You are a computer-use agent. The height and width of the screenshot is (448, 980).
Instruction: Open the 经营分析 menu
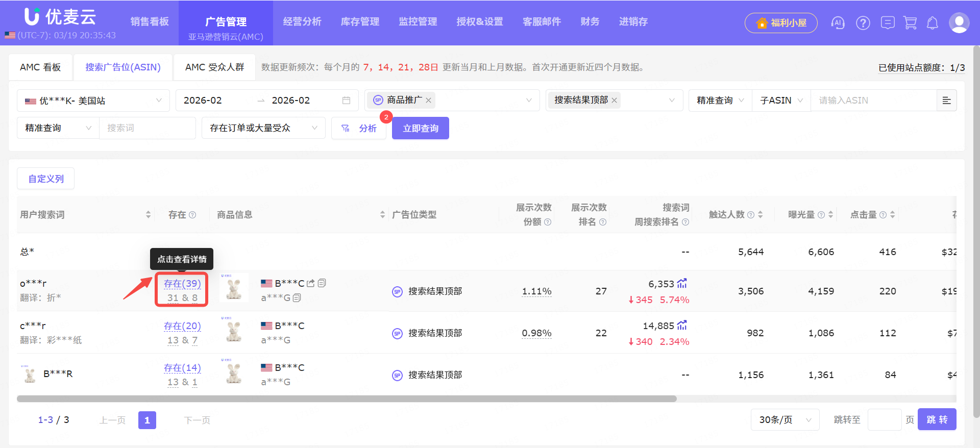(x=302, y=21)
